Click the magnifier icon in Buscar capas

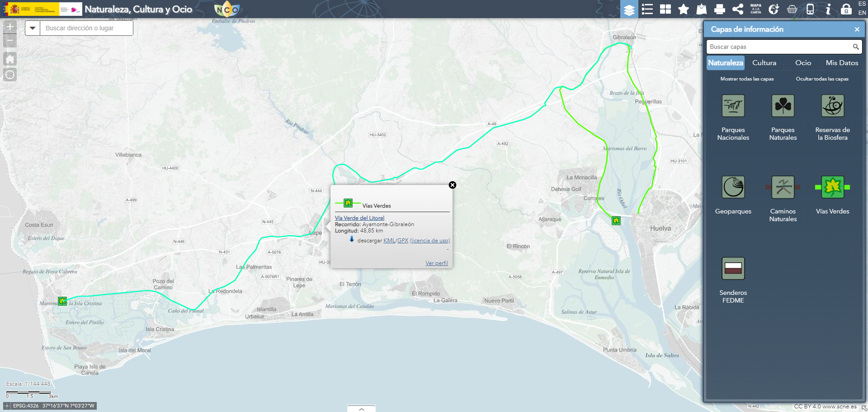(x=856, y=47)
